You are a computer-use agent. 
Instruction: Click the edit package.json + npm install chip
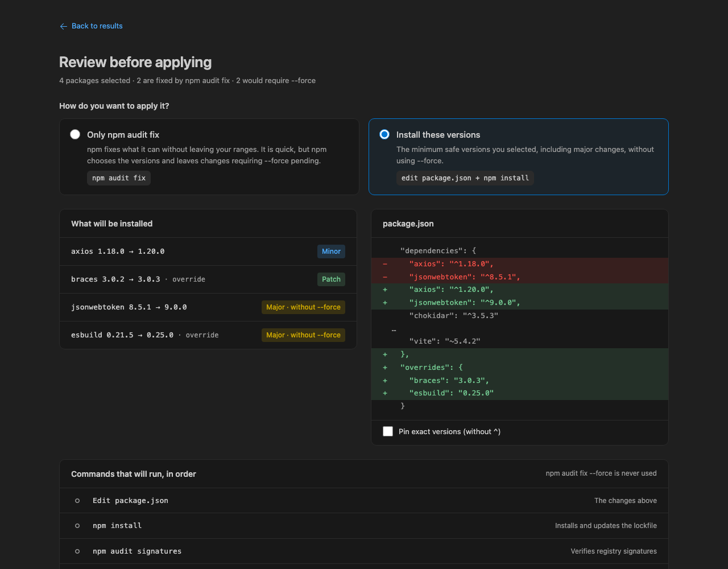tap(465, 178)
